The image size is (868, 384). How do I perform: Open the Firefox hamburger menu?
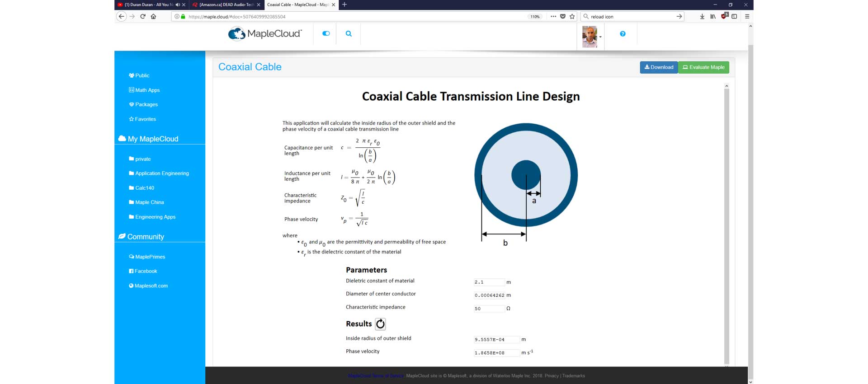pyautogui.click(x=747, y=16)
